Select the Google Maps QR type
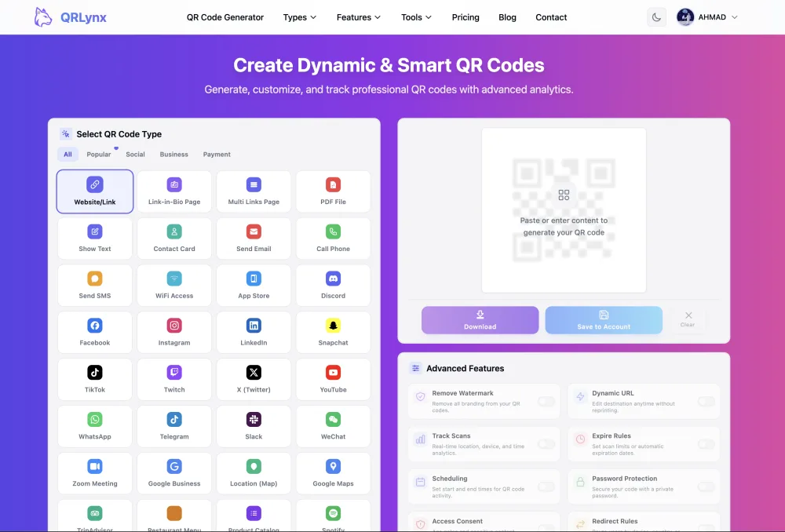The width and height of the screenshot is (785, 532). (x=333, y=473)
